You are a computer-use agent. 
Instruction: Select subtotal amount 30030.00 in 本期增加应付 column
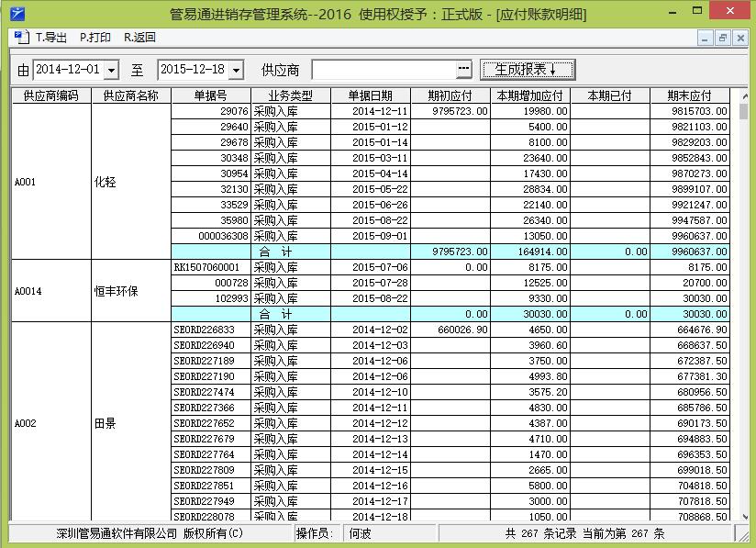point(530,314)
